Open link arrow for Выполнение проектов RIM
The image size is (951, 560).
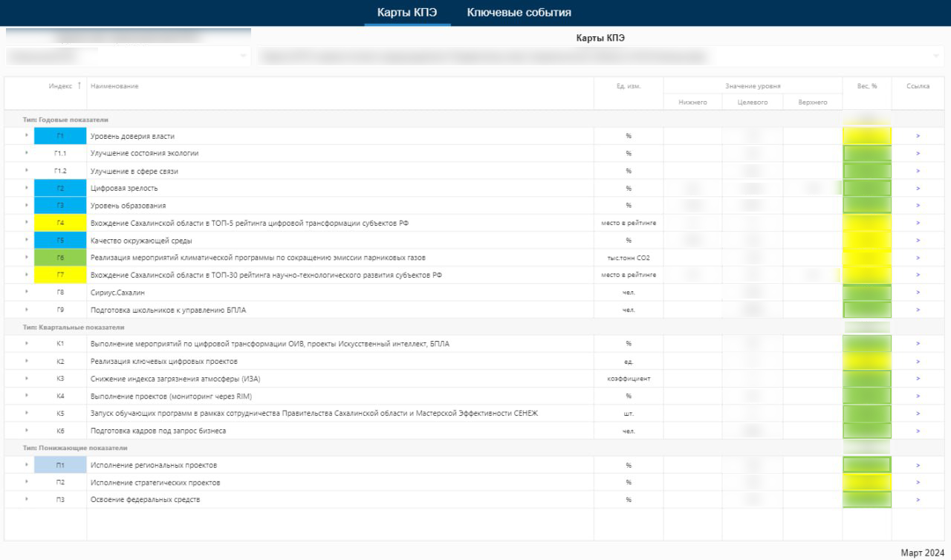click(x=918, y=396)
